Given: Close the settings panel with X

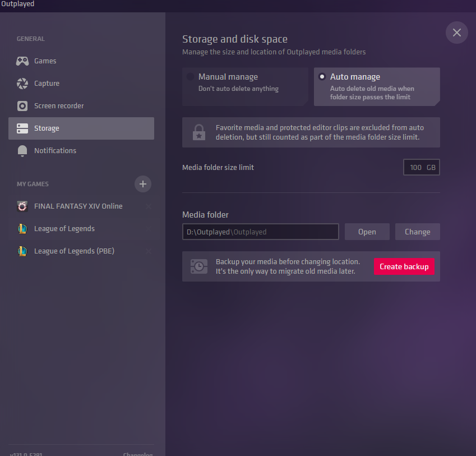Looking at the screenshot, I should pos(456,33).
